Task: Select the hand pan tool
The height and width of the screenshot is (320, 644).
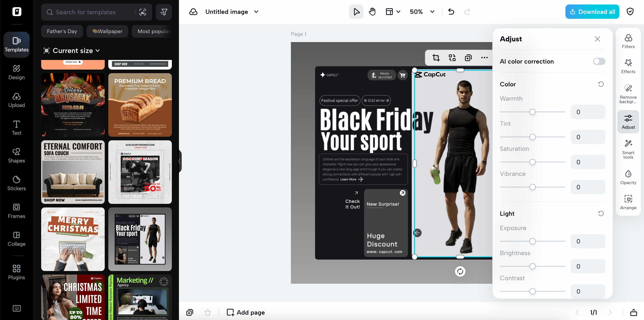Action: tap(372, 12)
